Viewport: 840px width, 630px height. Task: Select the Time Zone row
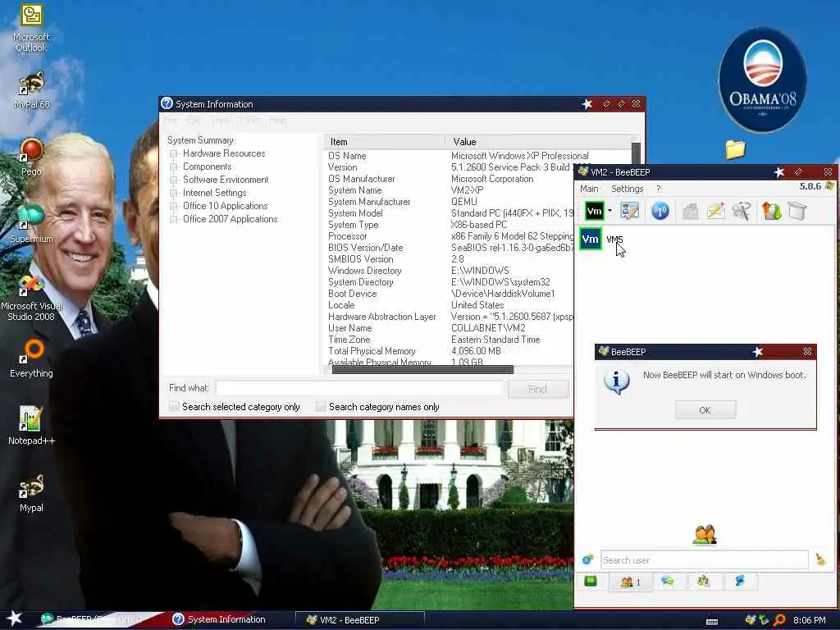[433, 340]
